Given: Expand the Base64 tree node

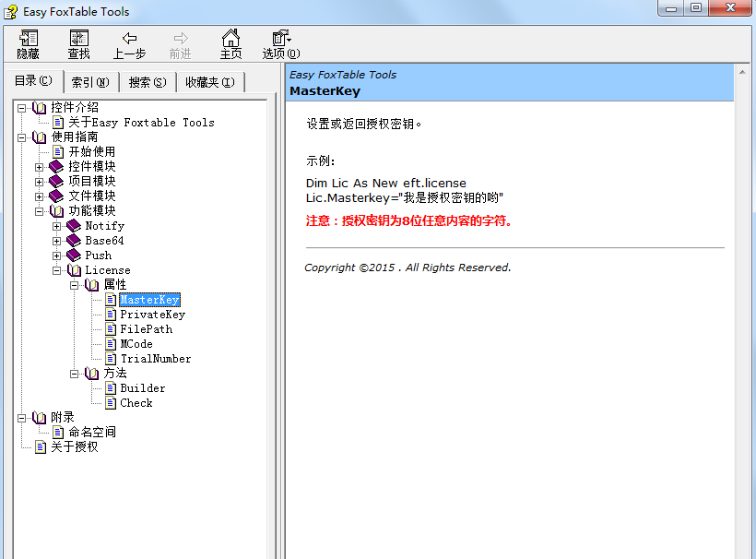Looking at the screenshot, I should point(56,241).
